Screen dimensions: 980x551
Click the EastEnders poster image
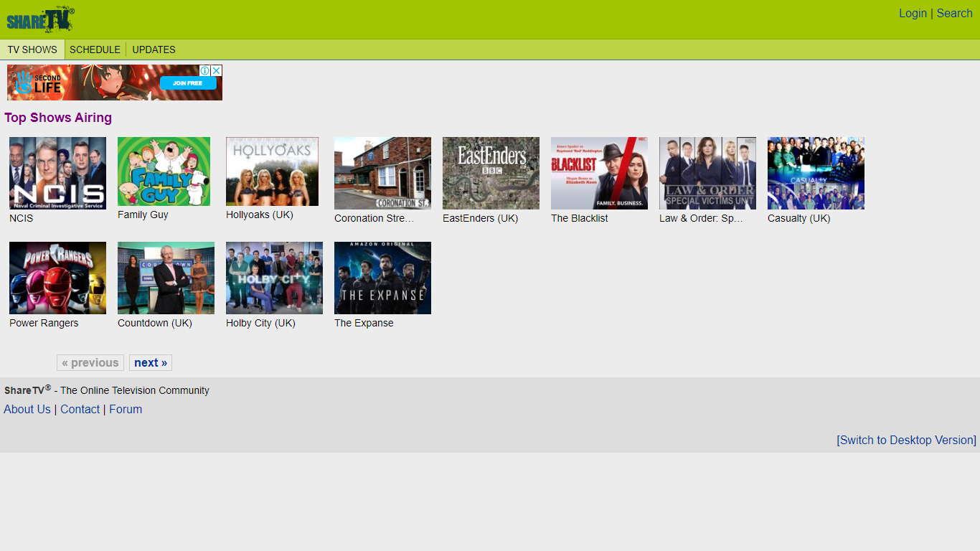491,173
